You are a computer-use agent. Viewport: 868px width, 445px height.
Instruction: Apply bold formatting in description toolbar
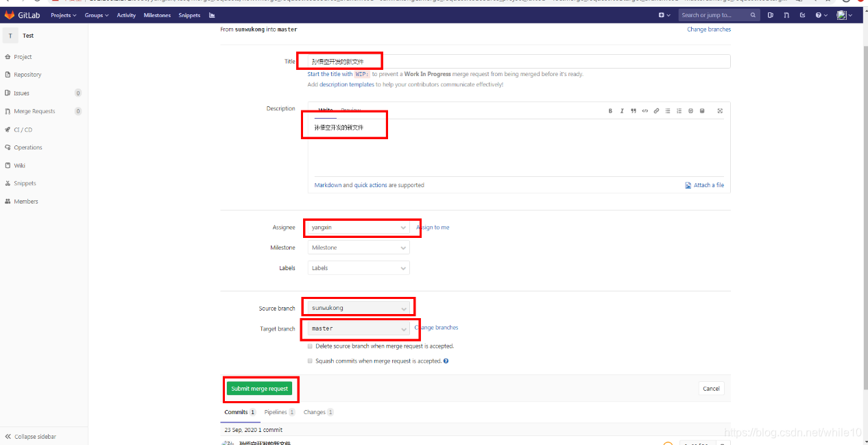(x=610, y=110)
